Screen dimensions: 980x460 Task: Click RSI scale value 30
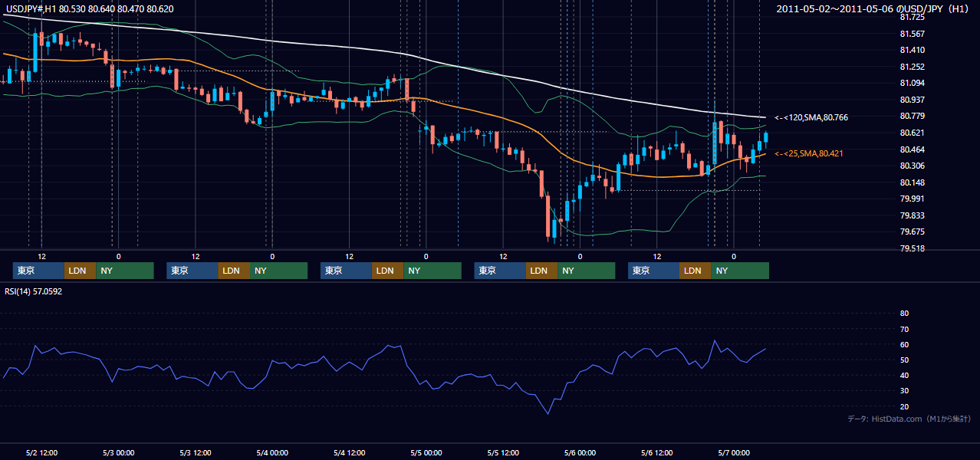904,391
